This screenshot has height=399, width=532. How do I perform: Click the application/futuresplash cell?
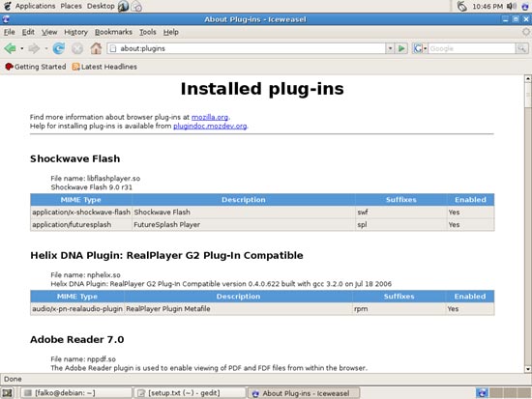(81, 225)
